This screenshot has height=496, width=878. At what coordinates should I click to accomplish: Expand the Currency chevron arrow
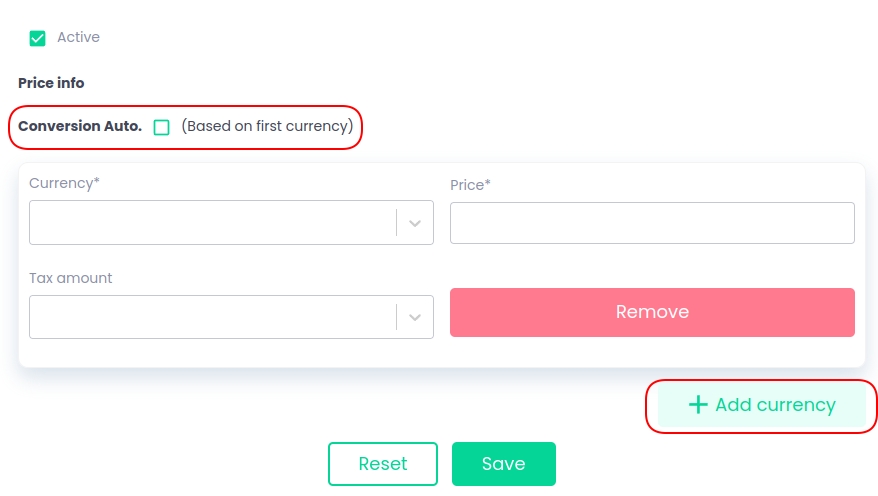coord(416,223)
